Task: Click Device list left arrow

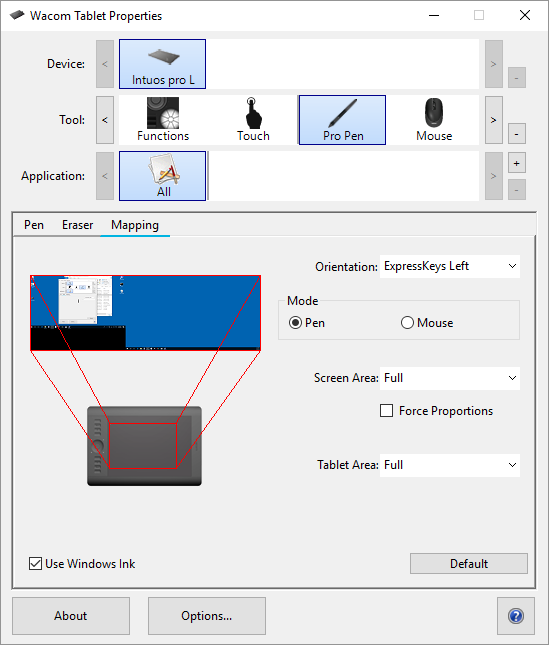Action: (x=105, y=64)
